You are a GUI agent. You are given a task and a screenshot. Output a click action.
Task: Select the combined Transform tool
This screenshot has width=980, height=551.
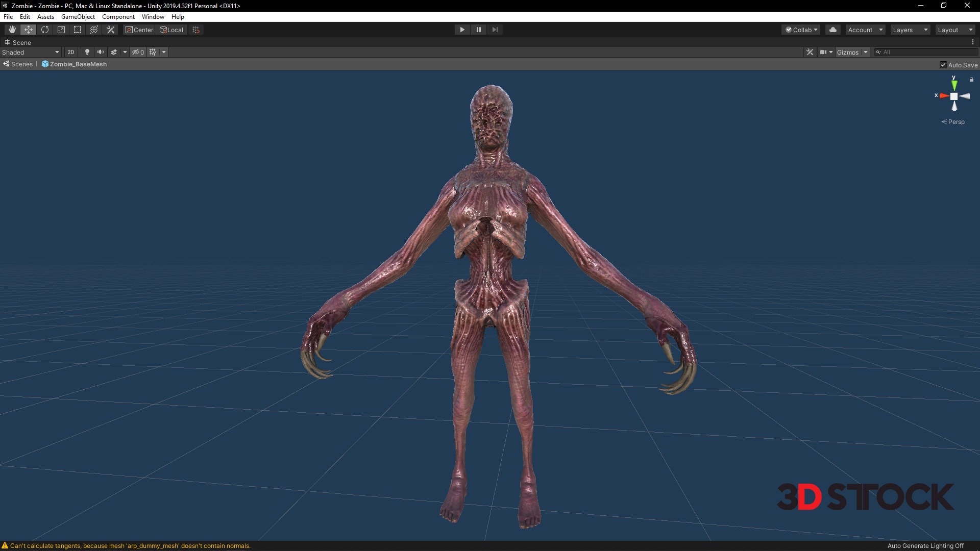[94, 30]
